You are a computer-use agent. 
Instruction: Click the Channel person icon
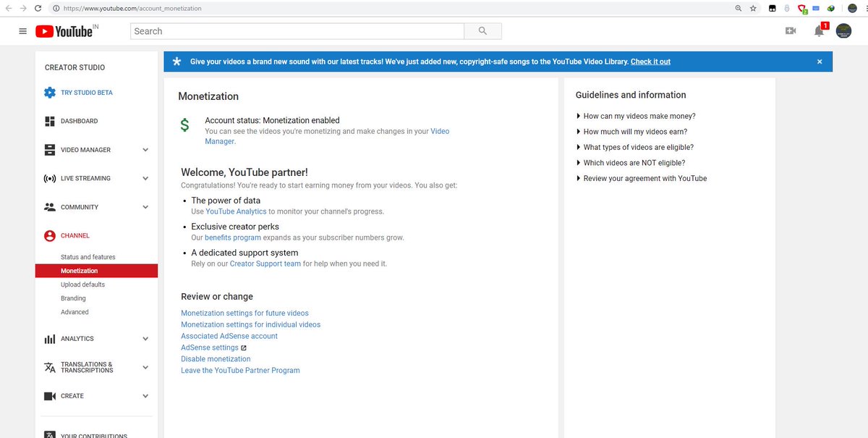tap(49, 235)
